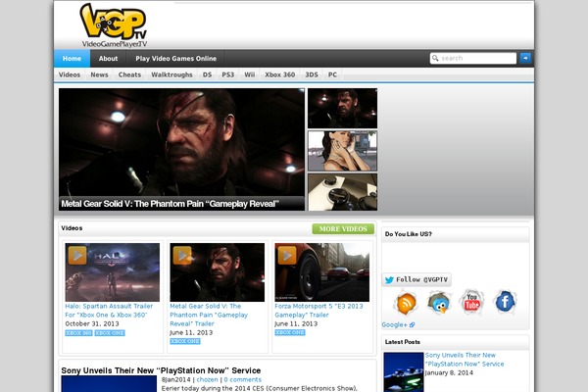Image resolution: width=588 pixels, height=392 pixels.
Task: Click the MORE VIDEOS button
Action: 343,228
